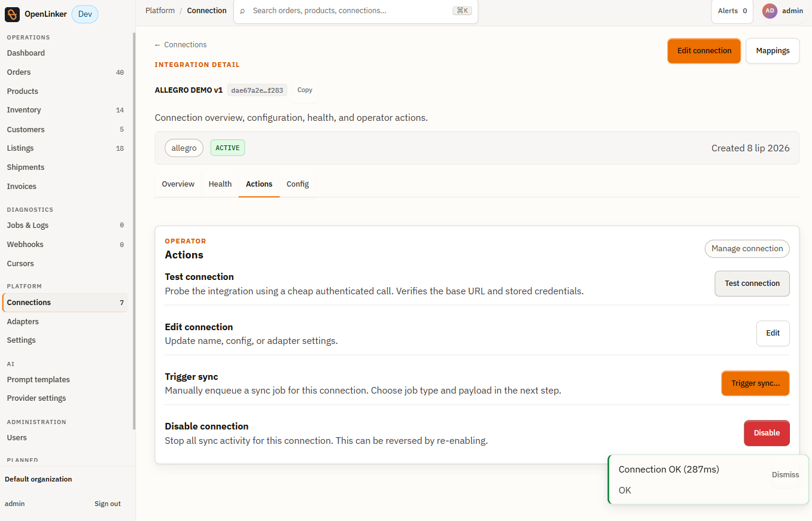Screen dimensions: 812x521
Task: Dismiss the Connection OK toast
Action: (x=785, y=475)
